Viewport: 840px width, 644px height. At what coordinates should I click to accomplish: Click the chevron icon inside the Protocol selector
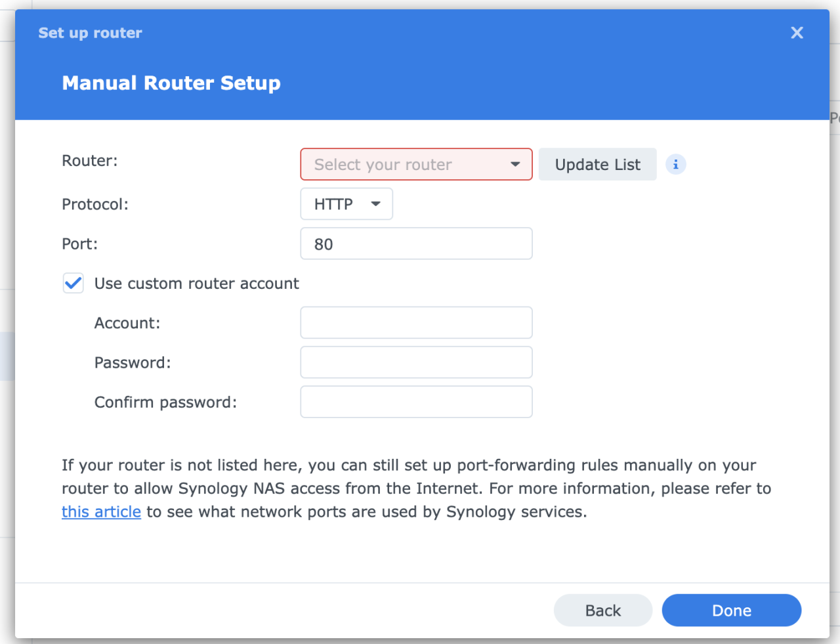[x=375, y=204]
